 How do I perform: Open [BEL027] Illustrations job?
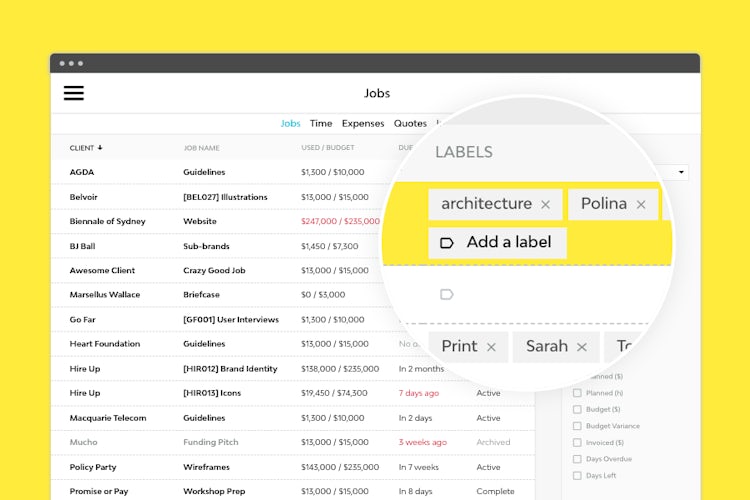[225, 197]
